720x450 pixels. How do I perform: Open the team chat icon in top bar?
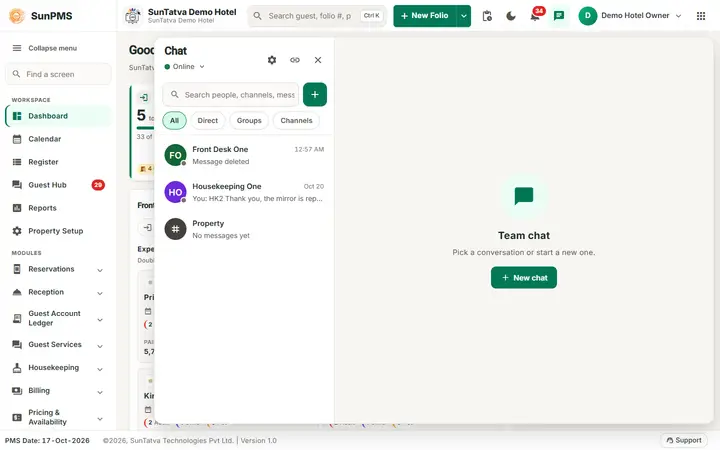tap(559, 16)
